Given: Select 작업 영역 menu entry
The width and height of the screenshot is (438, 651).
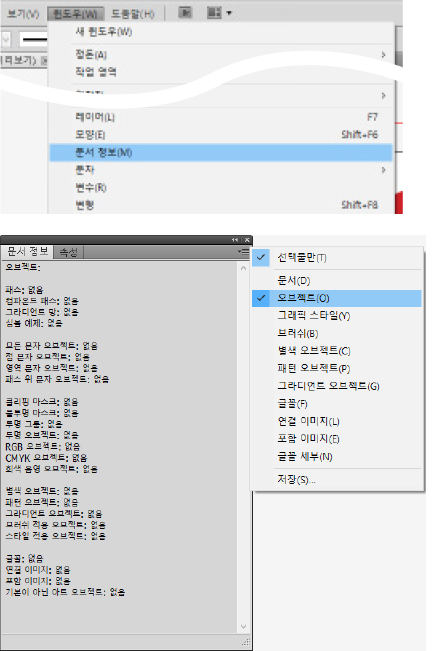Looking at the screenshot, I should [x=220, y=72].
